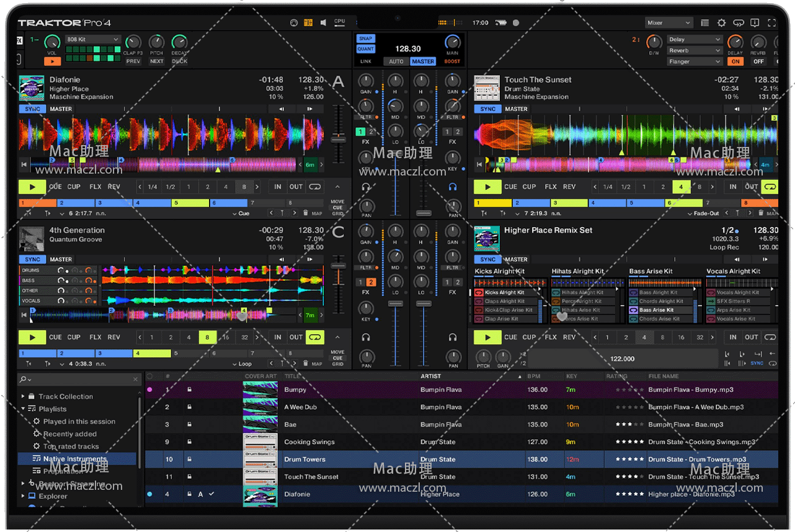Click the headphone cue icon above the PAN knob
This screenshot has height=532, width=795.
point(366,187)
